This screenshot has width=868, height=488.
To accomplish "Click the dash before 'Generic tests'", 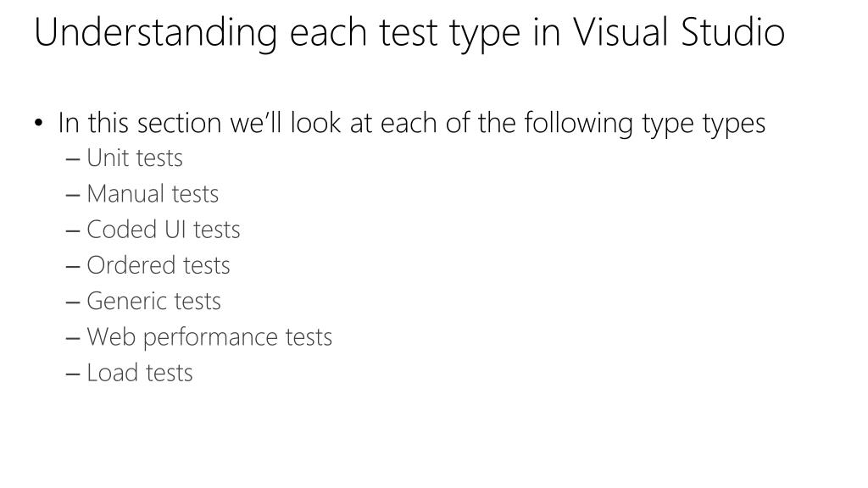I will click(x=73, y=303).
